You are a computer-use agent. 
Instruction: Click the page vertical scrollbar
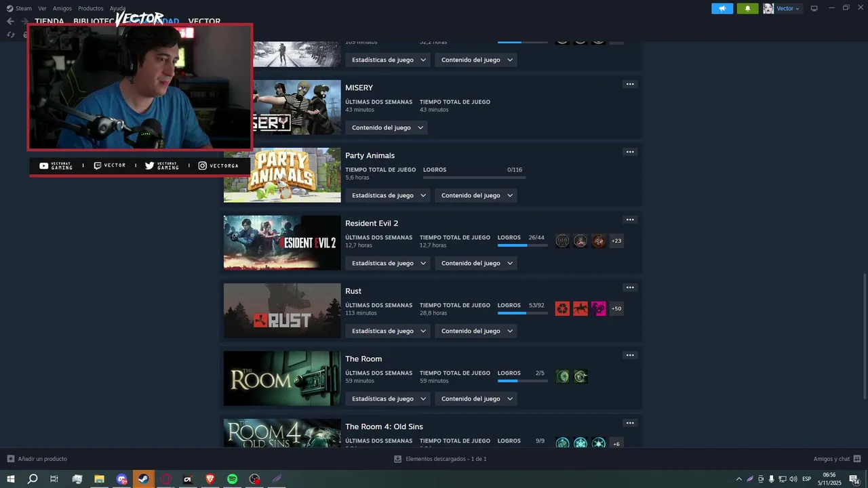pos(865,337)
